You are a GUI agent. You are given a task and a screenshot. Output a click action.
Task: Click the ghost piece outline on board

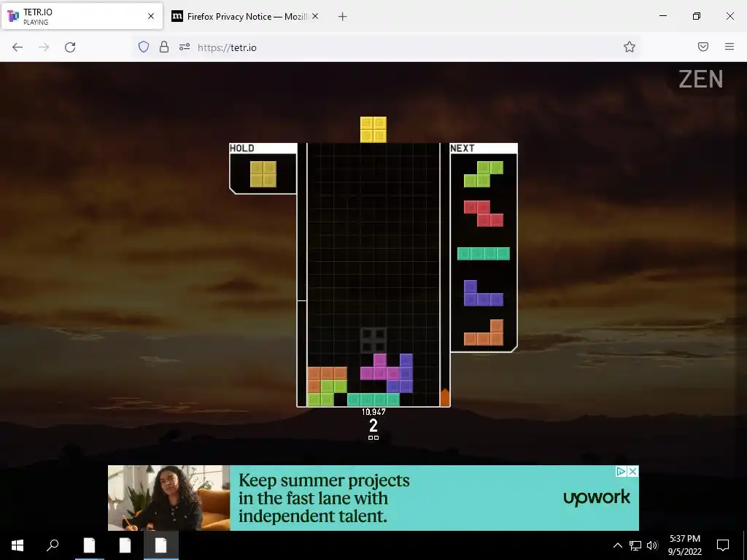pos(373,340)
